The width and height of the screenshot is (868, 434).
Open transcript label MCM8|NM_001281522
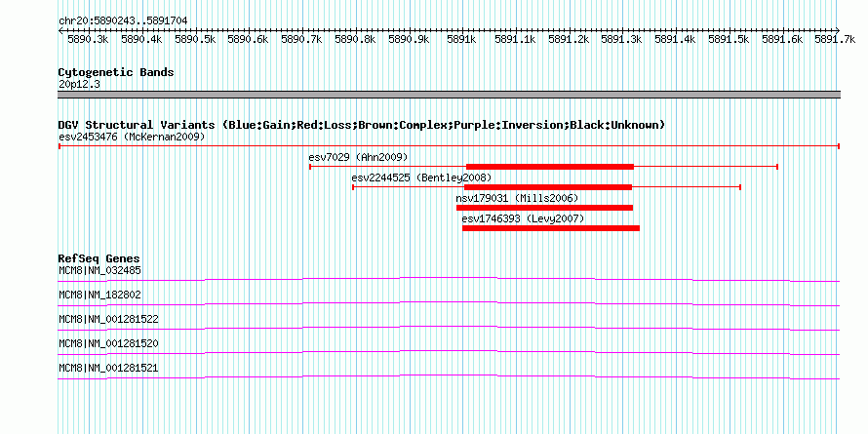pos(108,320)
